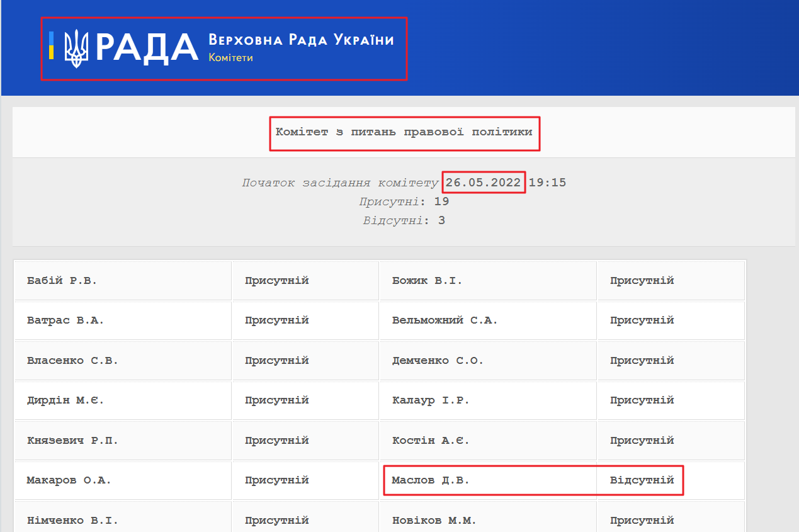Screen dimensions: 799x532
Task: Open the Верховна Рада України header link
Action: pyautogui.click(x=301, y=40)
